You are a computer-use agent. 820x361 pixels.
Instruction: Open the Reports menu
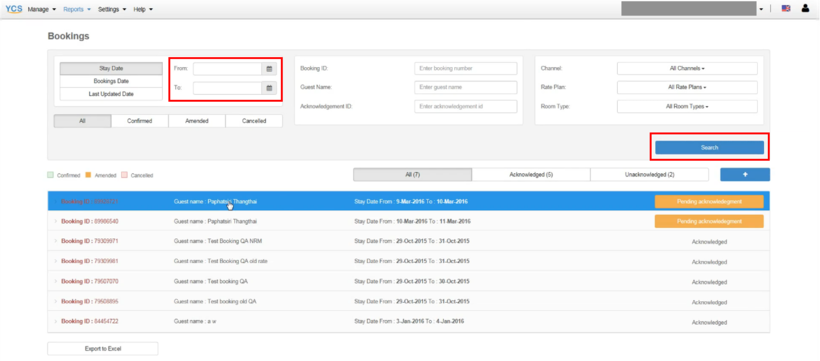coord(77,9)
